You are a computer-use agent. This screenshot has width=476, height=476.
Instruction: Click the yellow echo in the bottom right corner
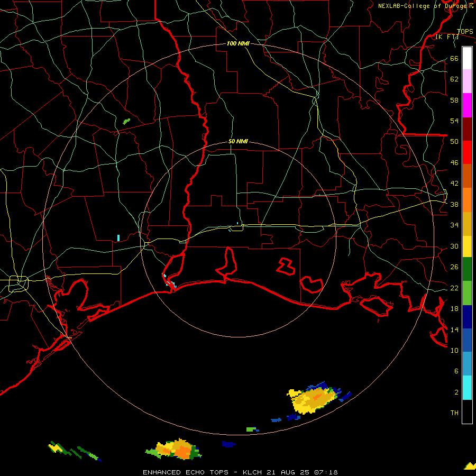pyautogui.click(x=470, y=466)
